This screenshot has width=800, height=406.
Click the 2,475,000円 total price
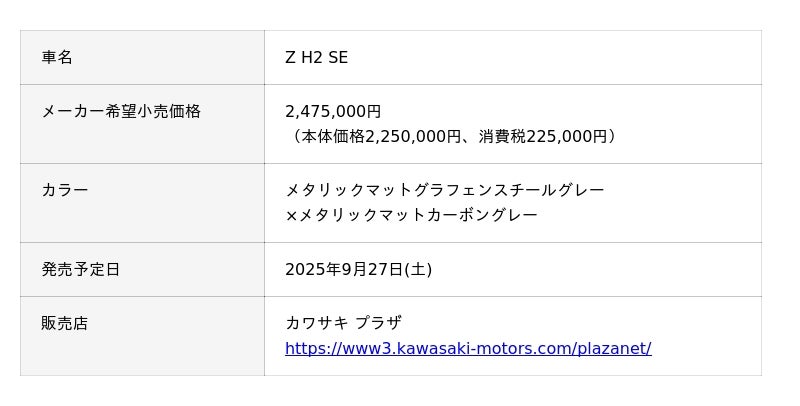333,112
